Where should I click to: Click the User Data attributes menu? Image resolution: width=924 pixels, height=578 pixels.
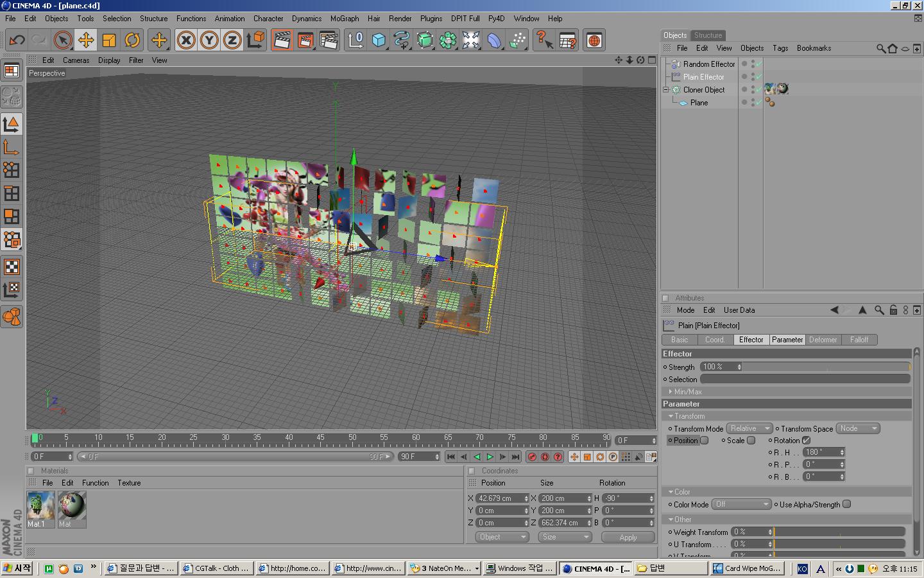(x=739, y=310)
